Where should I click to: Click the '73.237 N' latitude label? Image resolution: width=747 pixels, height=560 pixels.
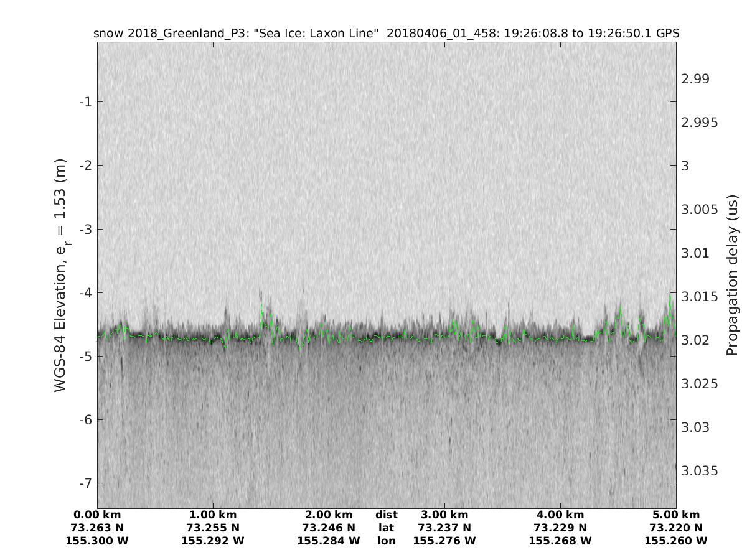pos(444,528)
